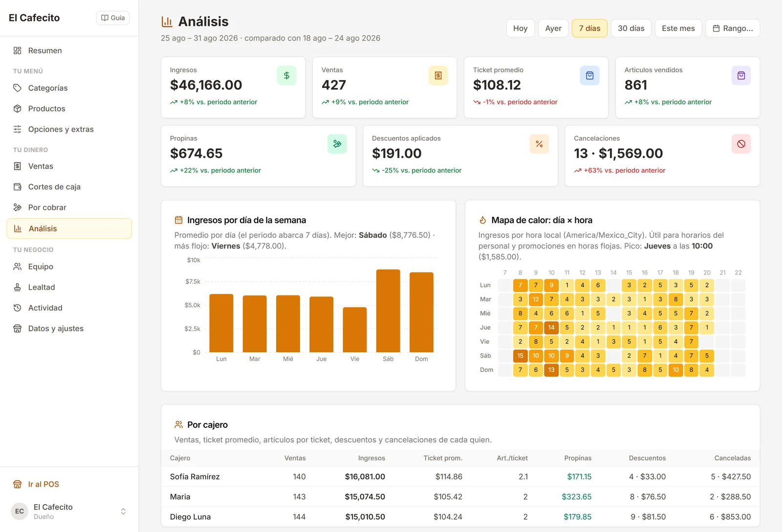Open Lealtad in the sidebar

click(x=69, y=287)
